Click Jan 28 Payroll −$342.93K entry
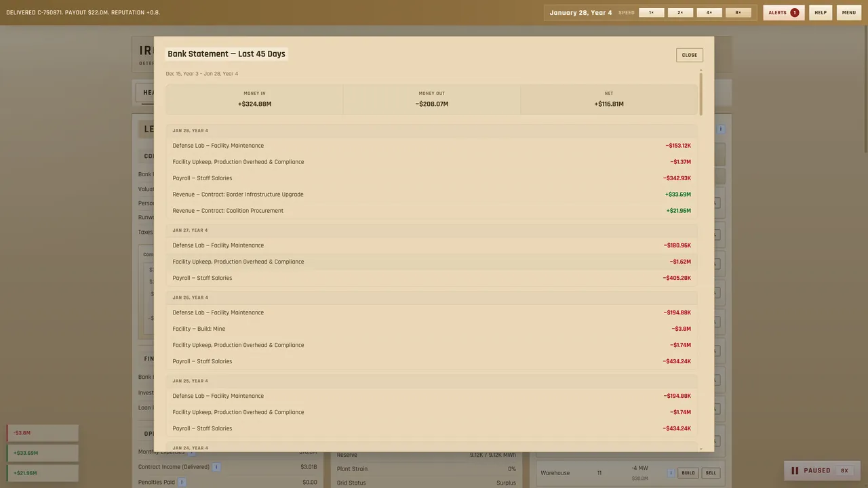 [x=432, y=178]
